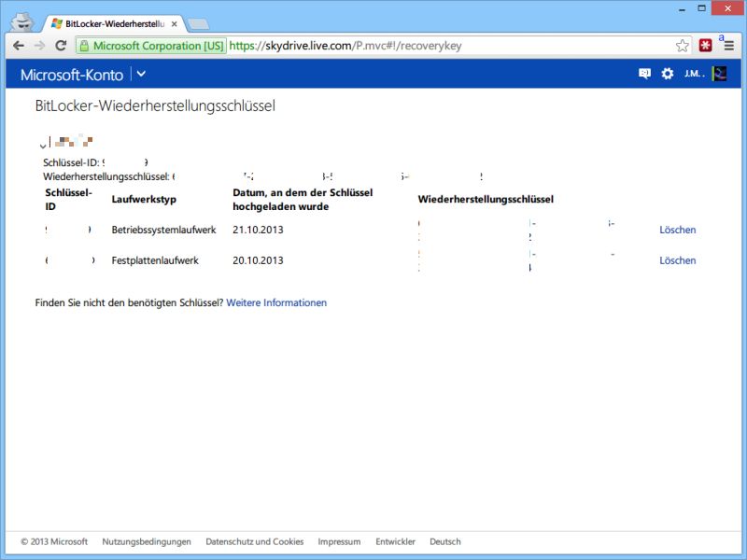Go back with the browser back arrow

19,46
